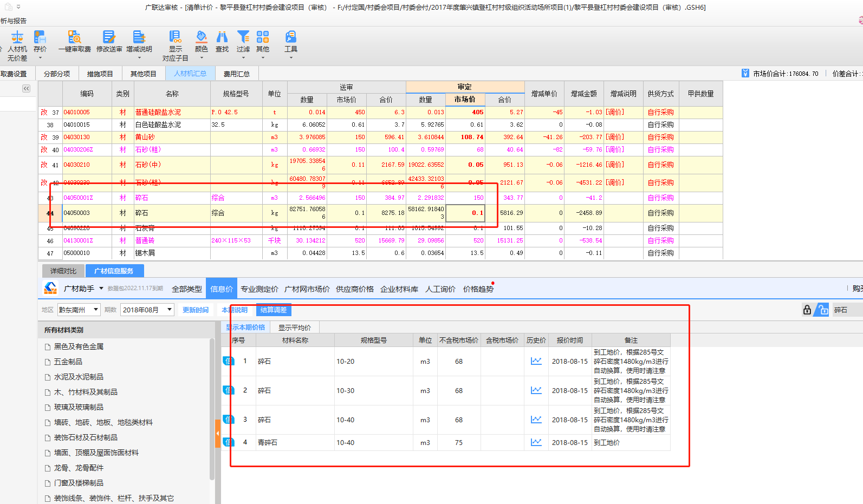The image size is (863, 504).
Task: Click the clipboard icon in the title bar
Action: [x=8, y=7]
